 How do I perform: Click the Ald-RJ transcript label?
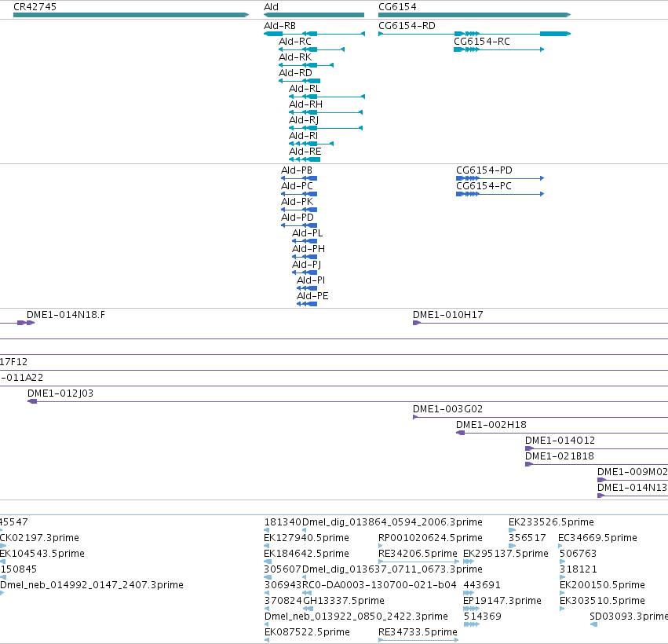click(304, 121)
